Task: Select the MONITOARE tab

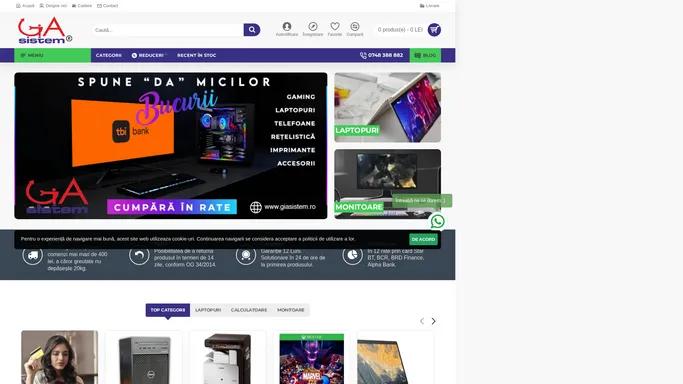Action: [x=291, y=310]
